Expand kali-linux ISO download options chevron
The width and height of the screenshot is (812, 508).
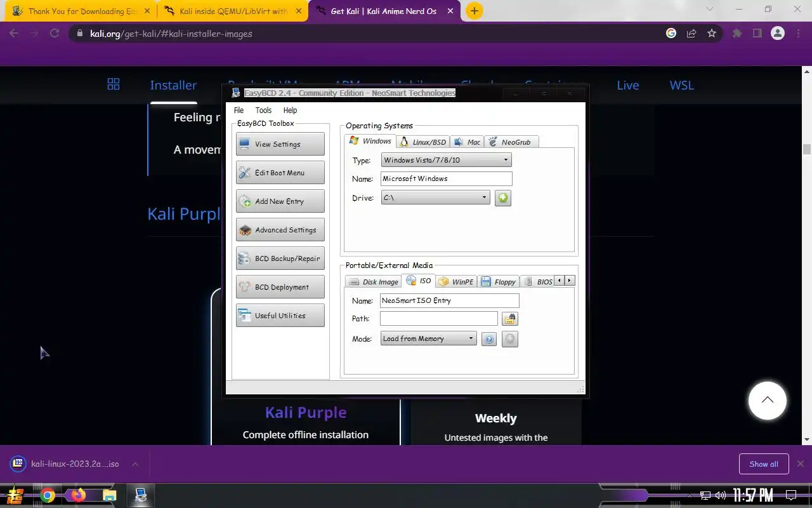(x=135, y=464)
